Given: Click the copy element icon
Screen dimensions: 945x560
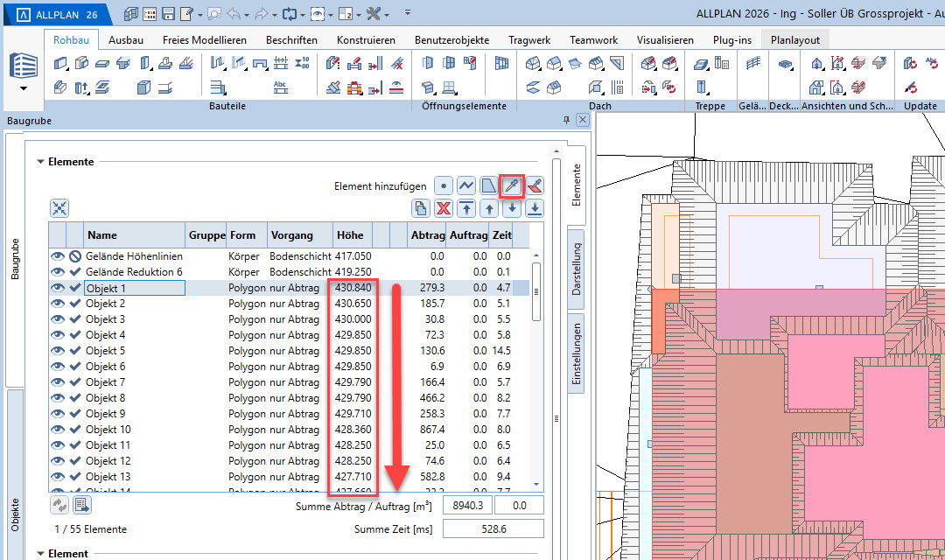Looking at the screenshot, I should tap(422, 208).
